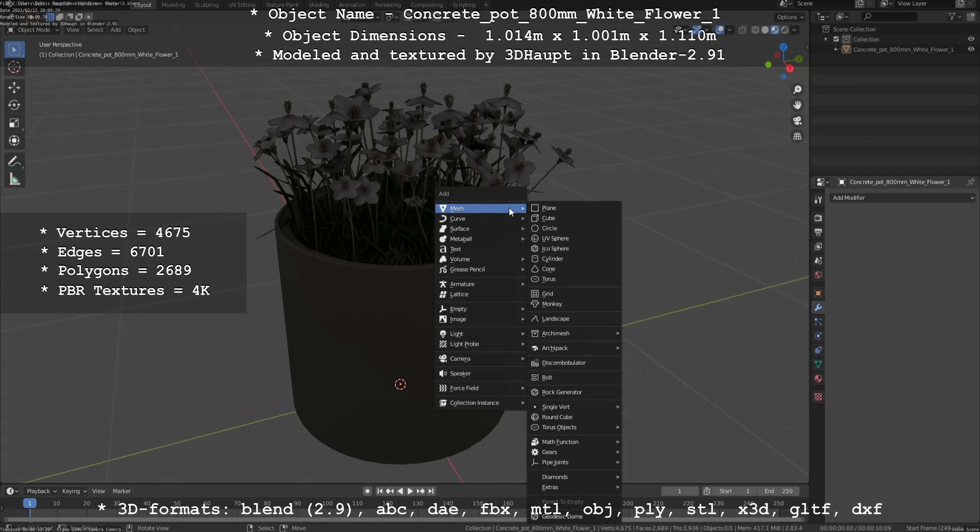
Task: Open the Object Constraints properties tab
Action: click(x=818, y=350)
